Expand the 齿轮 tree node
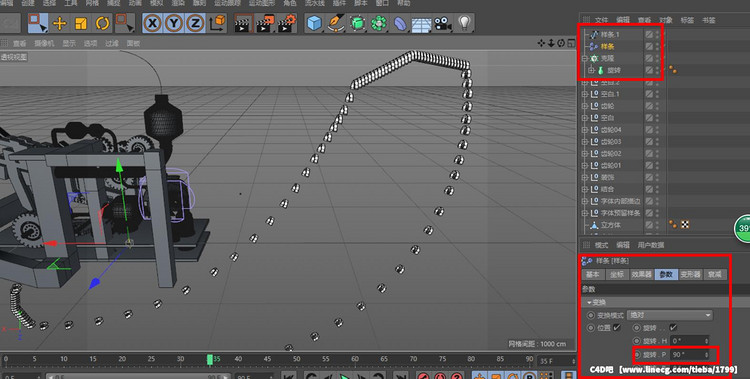The image size is (750, 379). click(585, 106)
